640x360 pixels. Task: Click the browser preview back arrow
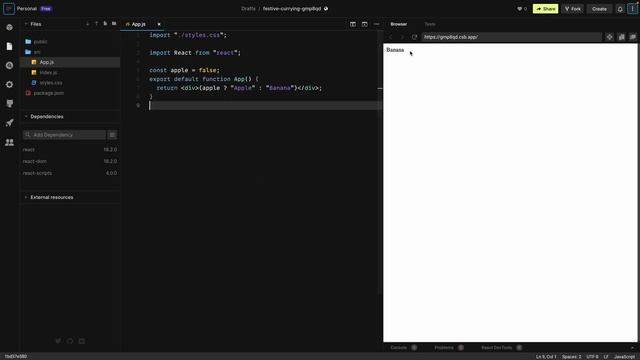391,37
